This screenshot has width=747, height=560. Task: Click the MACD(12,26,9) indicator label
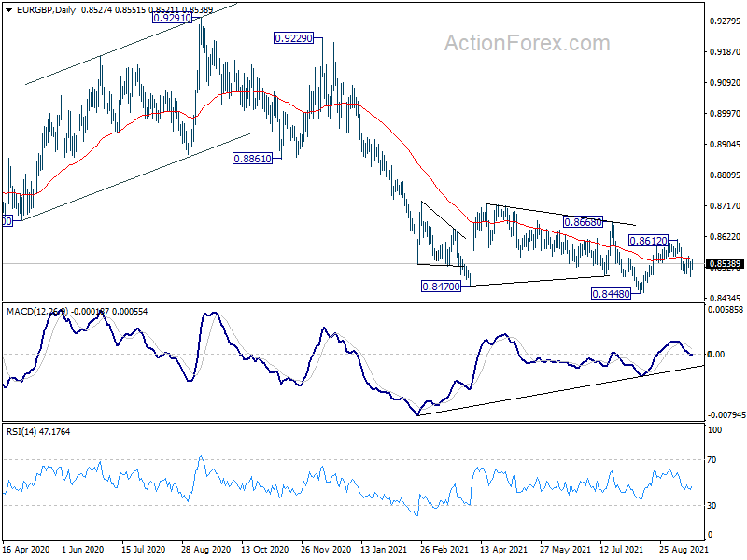[x=37, y=312]
